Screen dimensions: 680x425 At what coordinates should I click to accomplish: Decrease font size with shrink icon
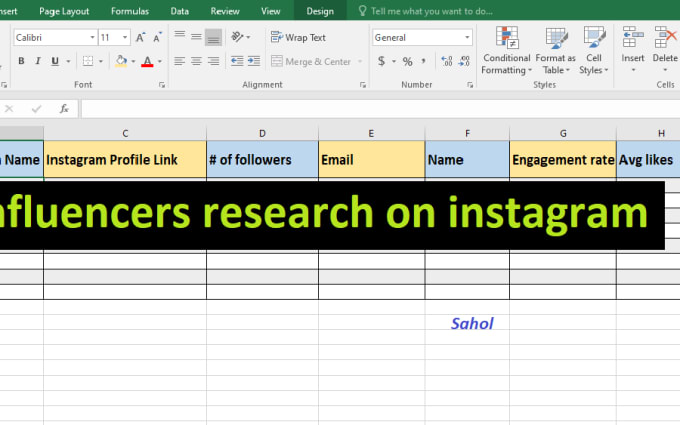click(x=157, y=38)
